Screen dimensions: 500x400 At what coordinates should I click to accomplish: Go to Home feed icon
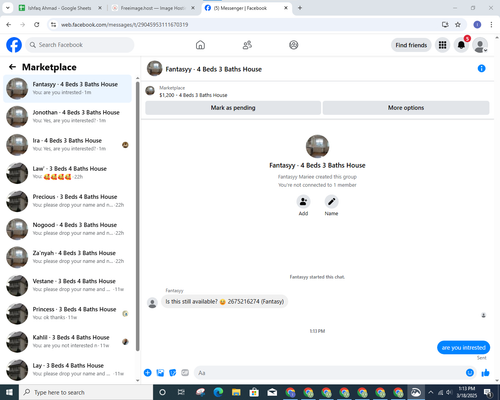click(200, 45)
